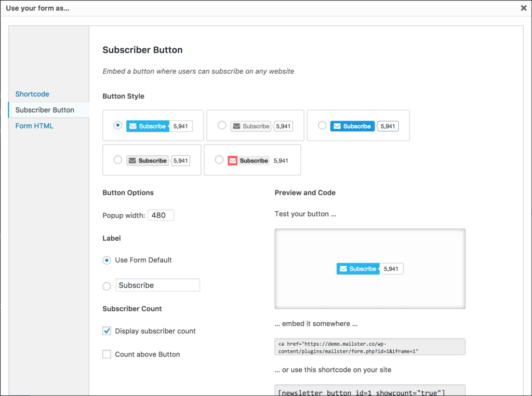Screen dimensions: 532x396
Task: Click the red envelope Subscribe icon
Action: tap(232, 160)
